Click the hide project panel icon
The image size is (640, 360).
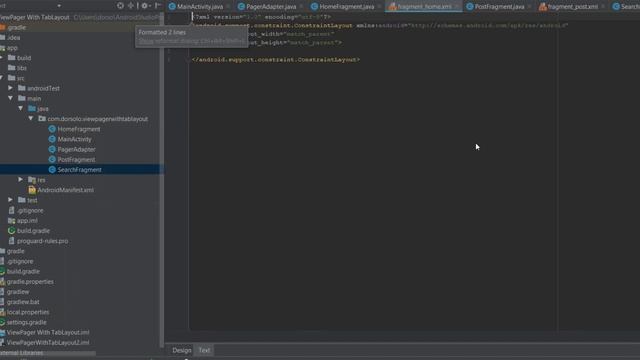click(157, 6)
